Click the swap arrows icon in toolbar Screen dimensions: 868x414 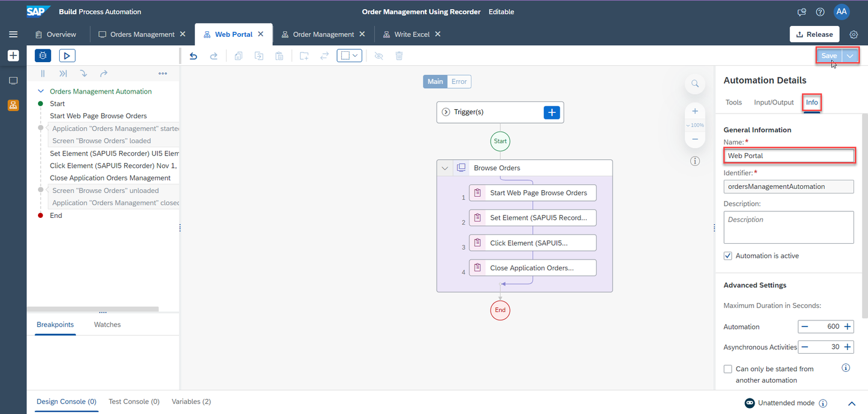(324, 56)
